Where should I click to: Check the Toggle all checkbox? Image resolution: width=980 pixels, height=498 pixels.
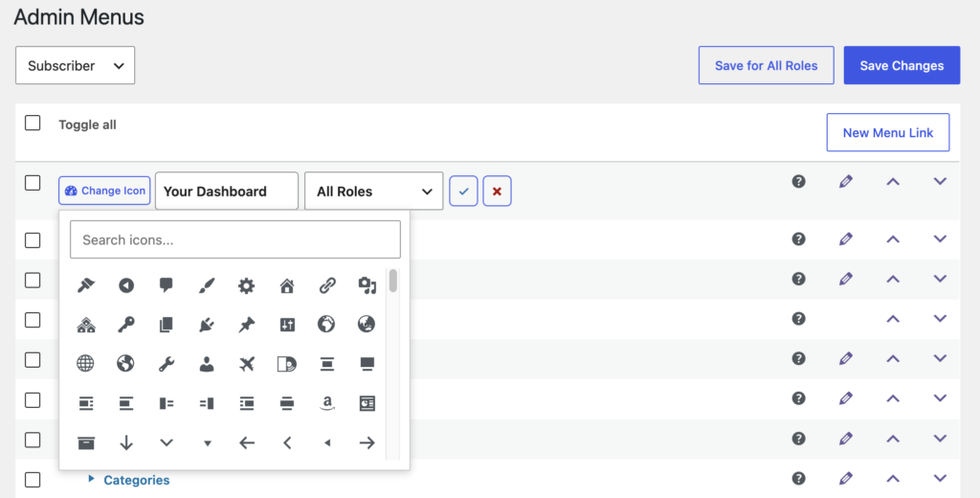33,123
